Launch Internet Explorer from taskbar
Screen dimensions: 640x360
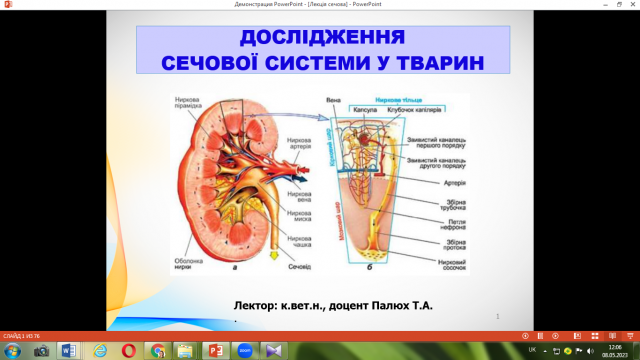click(100, 351)
